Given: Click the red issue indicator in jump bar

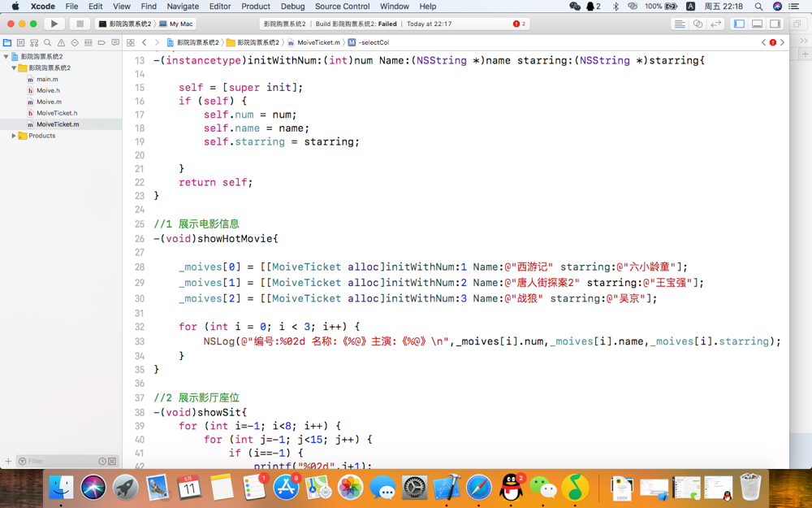Looking at the screenshot, I should pyautogui.click(x=773, y=42).
